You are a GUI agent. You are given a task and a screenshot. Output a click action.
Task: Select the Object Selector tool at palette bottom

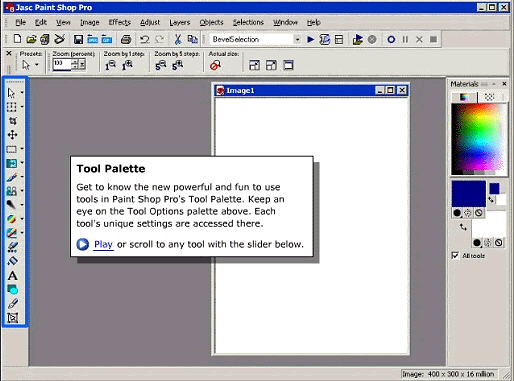coord(12,318)
